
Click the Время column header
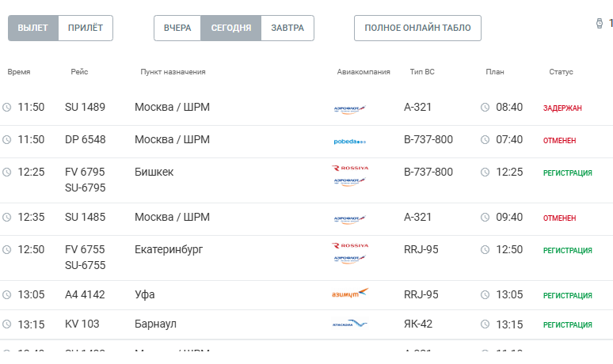coord(19,72)
